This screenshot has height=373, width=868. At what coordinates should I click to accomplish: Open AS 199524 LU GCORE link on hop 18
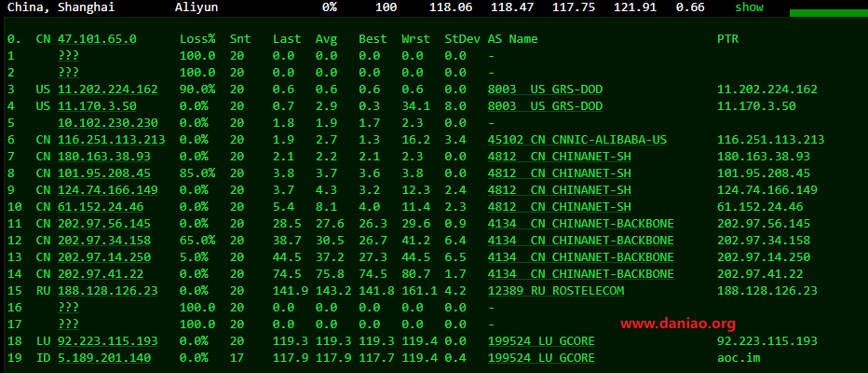(x=541, y=341)
